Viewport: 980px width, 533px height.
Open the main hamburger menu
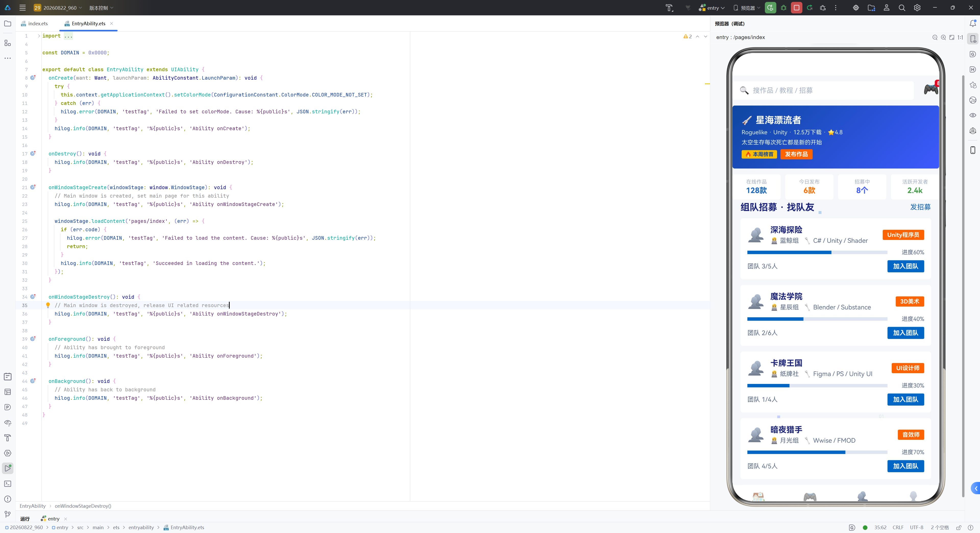pyautogui.click(x=22, y=8)
